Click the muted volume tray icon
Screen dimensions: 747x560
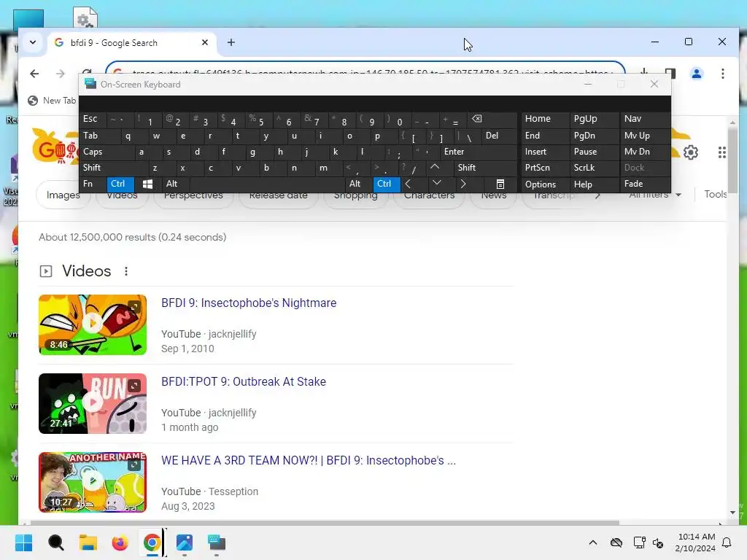pyautogui.click(x=658, y=542)
